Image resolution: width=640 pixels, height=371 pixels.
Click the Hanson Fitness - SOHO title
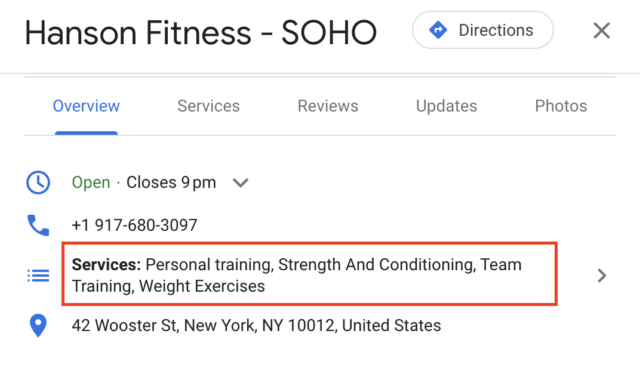[x=201, y=33]
